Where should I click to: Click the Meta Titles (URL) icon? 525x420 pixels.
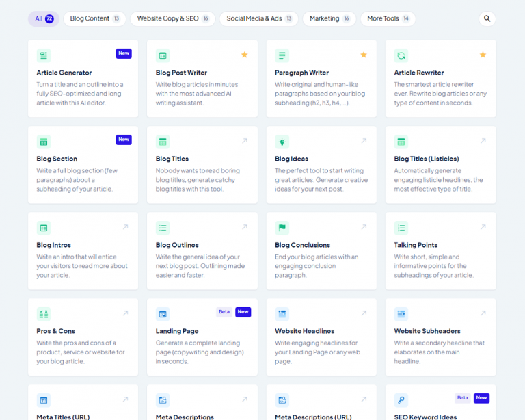coord(44,400)
